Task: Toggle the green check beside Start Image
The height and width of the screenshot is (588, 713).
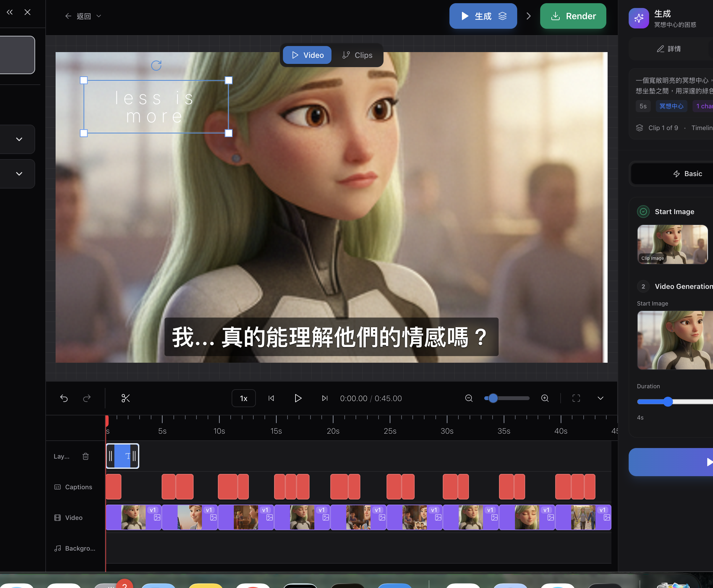Action: tap(644, 211)
